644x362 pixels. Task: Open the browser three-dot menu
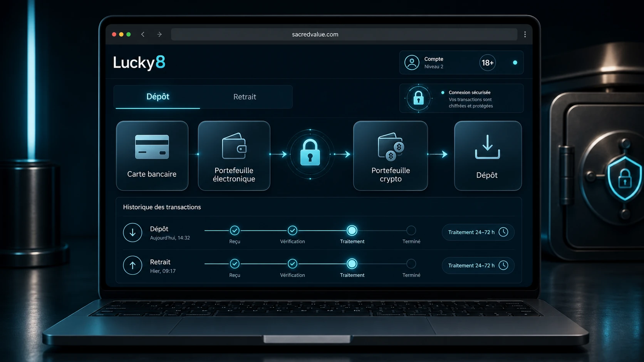pyautogui.click(x=525, y=34)
